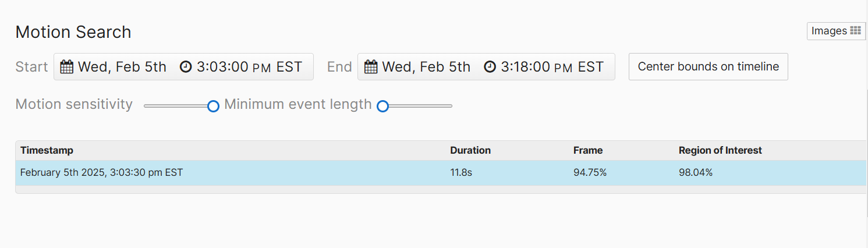Click the Minimum event length slider handle
Image resolution: width=868 pixels, height=248 pixels.
point(382,106)
